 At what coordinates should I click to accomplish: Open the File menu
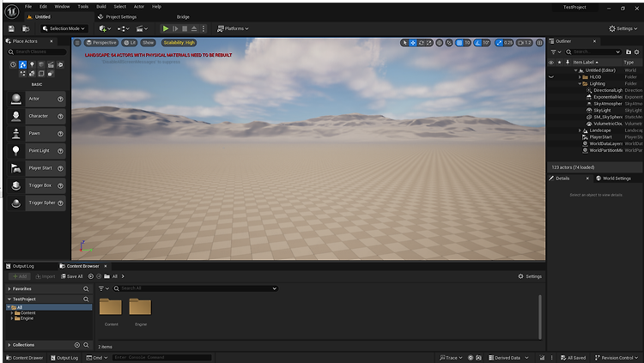coord(28,7)
